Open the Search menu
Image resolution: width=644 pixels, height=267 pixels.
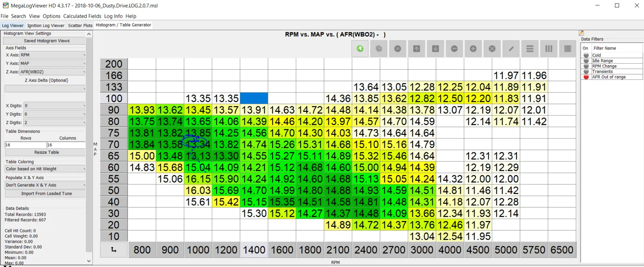point(19,16)
